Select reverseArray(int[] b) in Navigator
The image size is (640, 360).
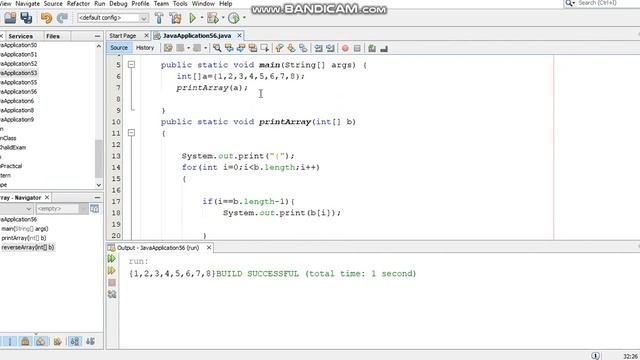tap(27, 247)
